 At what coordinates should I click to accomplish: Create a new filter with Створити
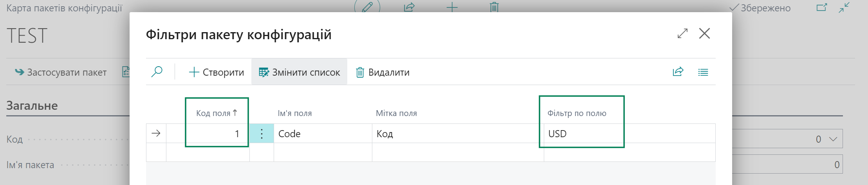coord(216,72)
